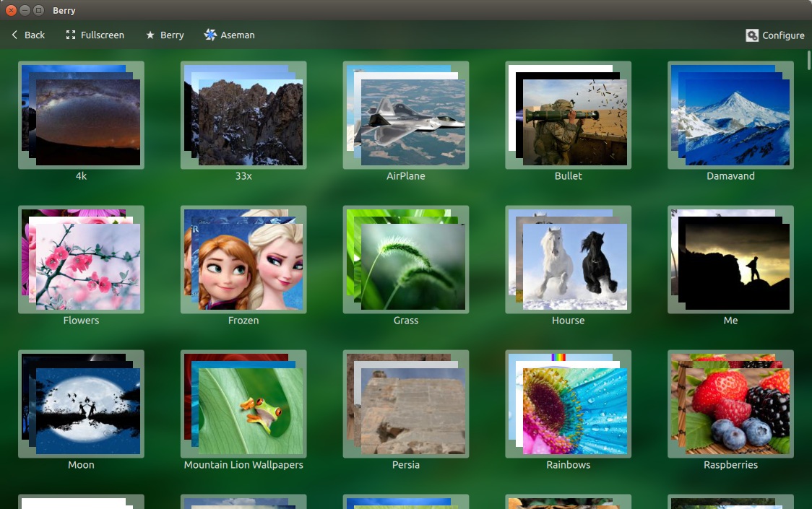Click the "Moon" album name
812x509 pixels.
click(x=82, y=465)
